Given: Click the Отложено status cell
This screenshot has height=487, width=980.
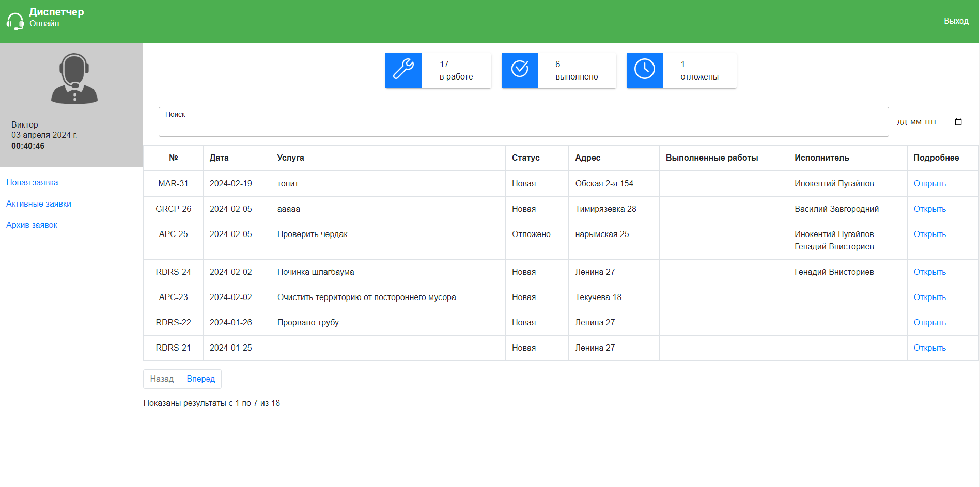Looking at the screenshot, I should pyautogui.click(x=537, y=241).
